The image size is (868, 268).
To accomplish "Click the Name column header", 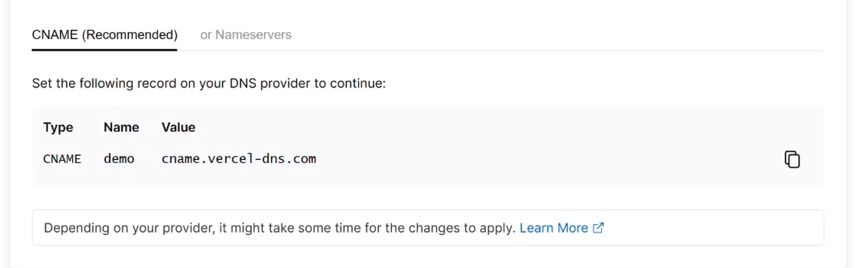I will click(x=121, y=127).
